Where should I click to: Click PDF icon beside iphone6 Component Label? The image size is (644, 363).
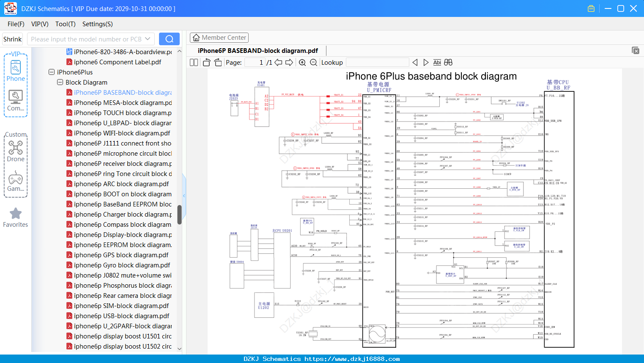69,62
